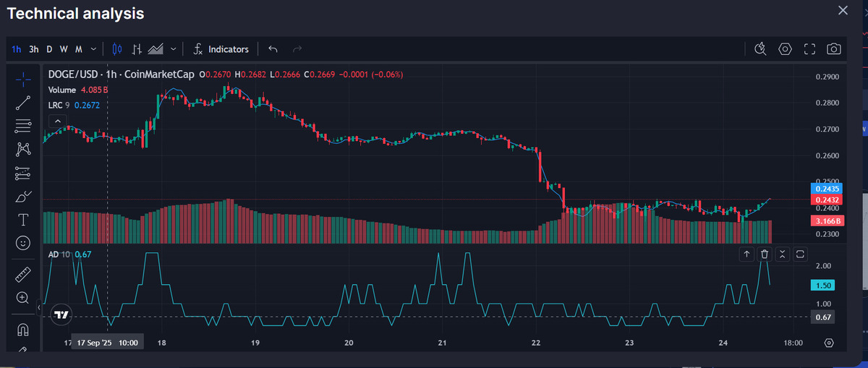Collapse the indicator legend chevron
Viewport: 868px width, 368px height.
(57, 120)
